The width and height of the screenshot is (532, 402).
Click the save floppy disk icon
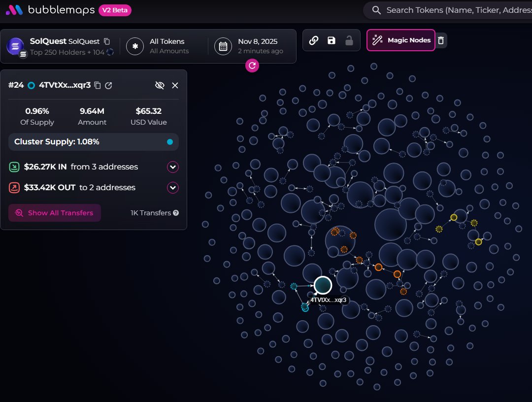coord(332,40)
